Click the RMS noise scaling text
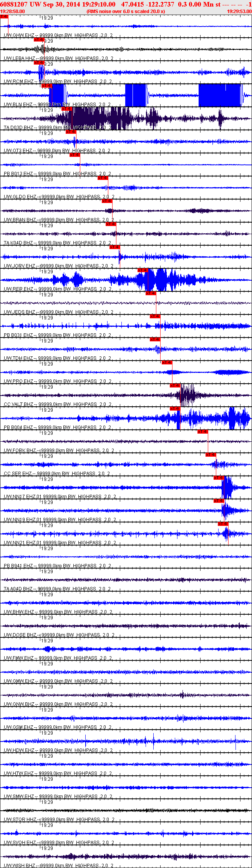The height and width of the screenshot is (868, 252). click(126, 12)
